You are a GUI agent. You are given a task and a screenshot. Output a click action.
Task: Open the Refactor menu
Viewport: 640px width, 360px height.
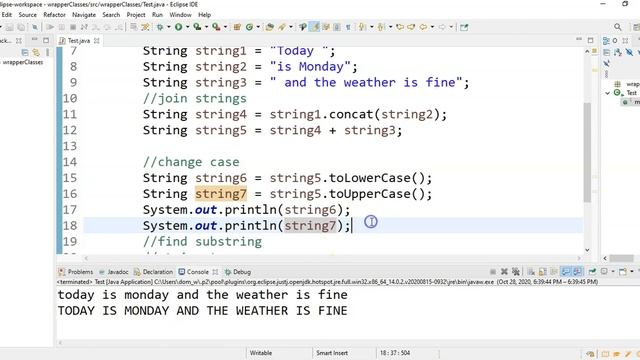coord(54,15)
